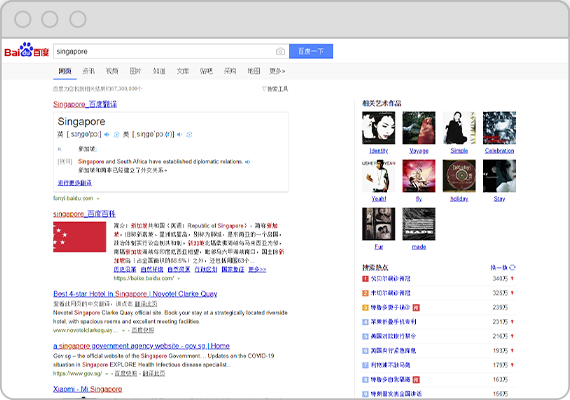Open Best 4-star Hotel Novotel Clarke Quay link
The image size is (570, 400).
[135, 294]
